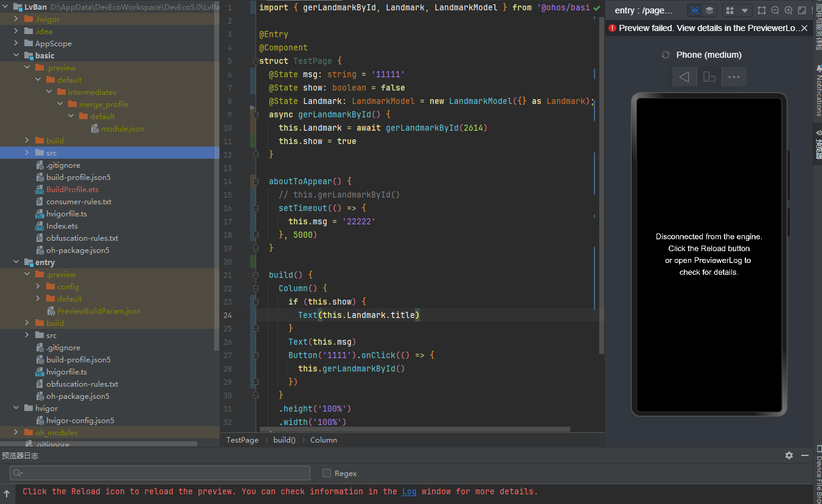
Task: Select Column in breadcrumb bar
Action: 324,440
